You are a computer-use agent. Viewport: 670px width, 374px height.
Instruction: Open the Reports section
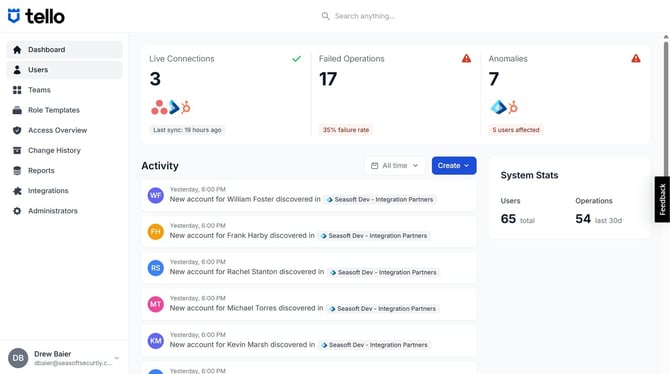pyautogui.click(x=65, y=171)
